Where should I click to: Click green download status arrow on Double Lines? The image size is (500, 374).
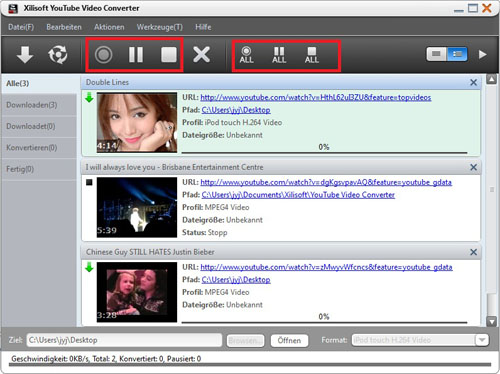89,98
